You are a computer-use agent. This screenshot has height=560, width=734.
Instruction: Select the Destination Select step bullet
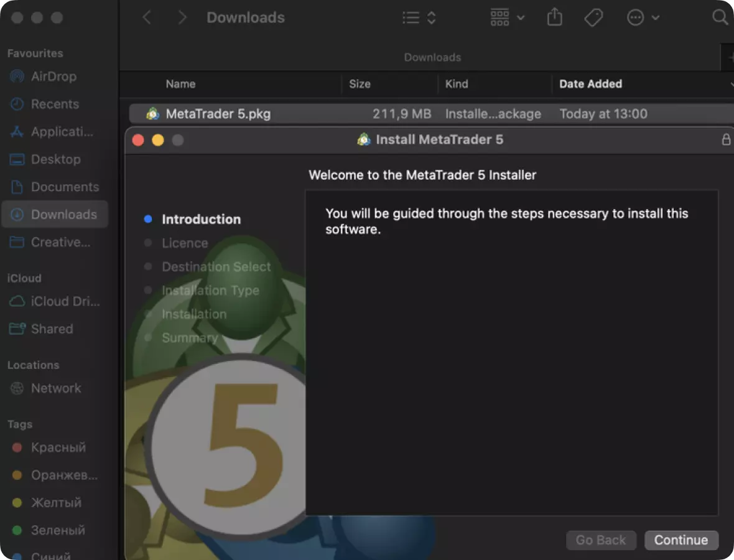[x=147, y=266]
